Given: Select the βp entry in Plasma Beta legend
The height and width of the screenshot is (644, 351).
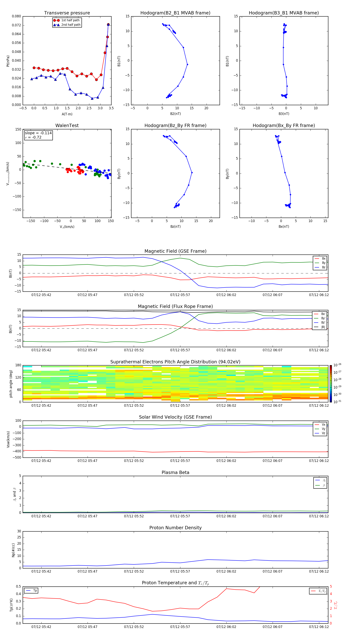Looking at the screenshot, I should 320,480.
